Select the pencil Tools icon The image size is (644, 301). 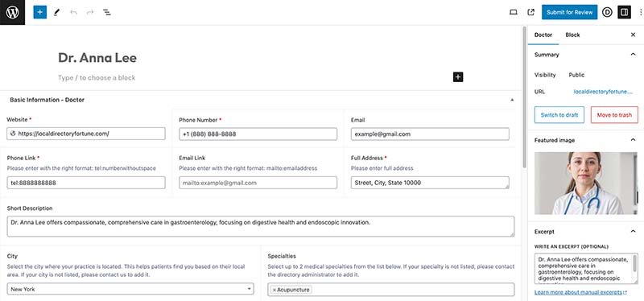(56, 12)
